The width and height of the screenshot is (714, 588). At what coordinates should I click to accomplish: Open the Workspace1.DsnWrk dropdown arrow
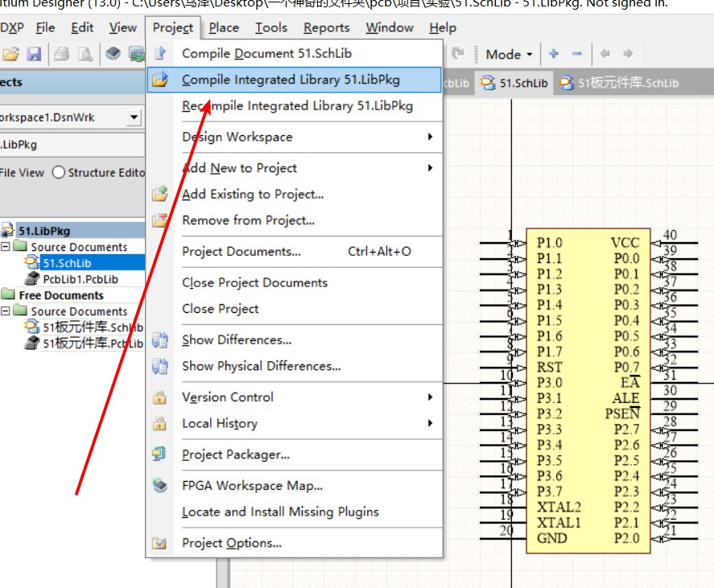134,117
